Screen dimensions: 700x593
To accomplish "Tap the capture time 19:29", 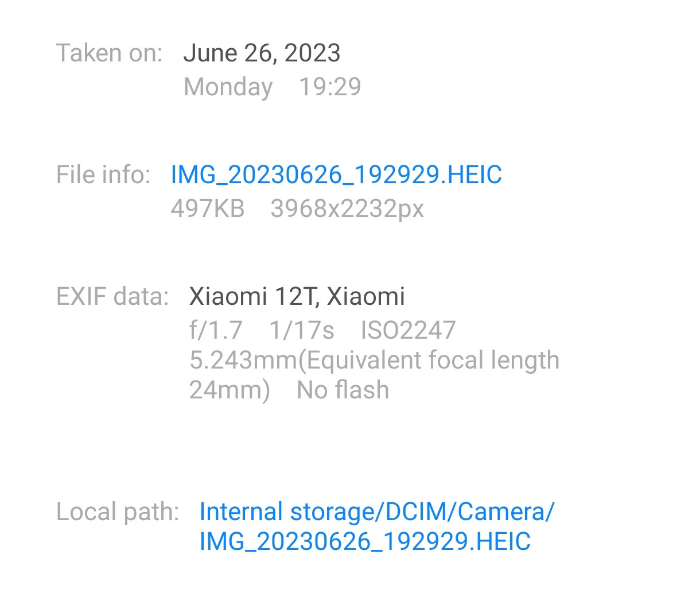I will (x=330, y=87).
